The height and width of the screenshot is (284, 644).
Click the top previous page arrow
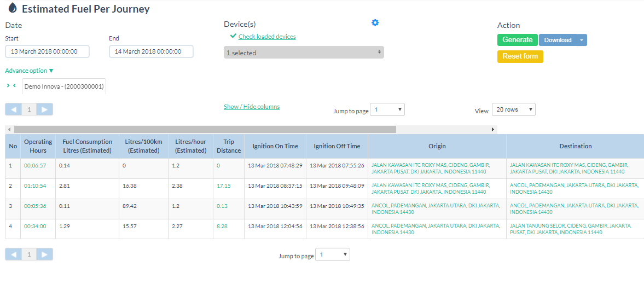tap(13, 109)
